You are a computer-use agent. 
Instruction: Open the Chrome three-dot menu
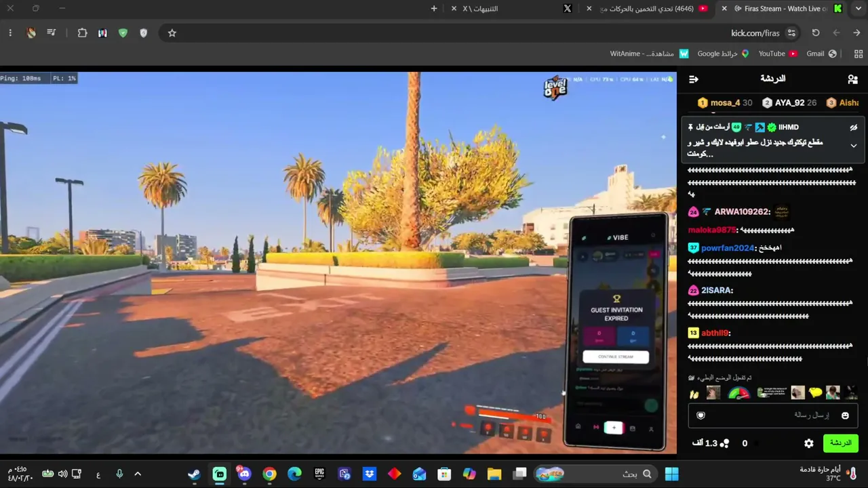click(x=10, y=33)
